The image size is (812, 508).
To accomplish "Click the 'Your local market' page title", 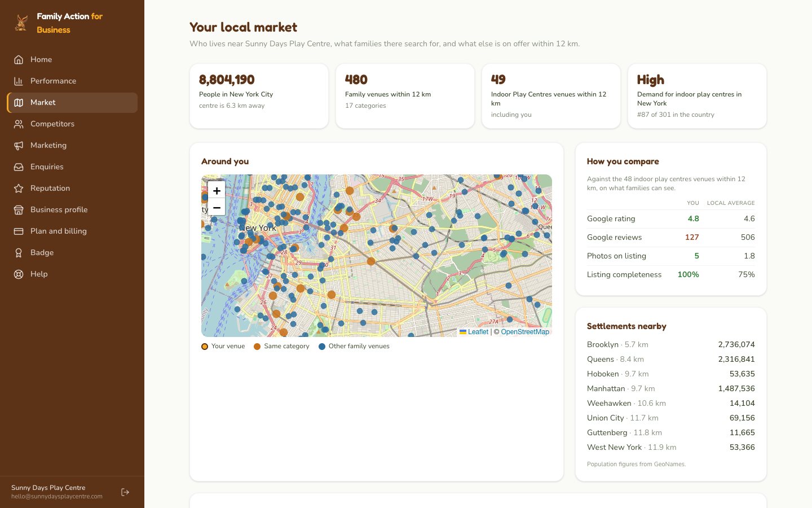I will pos(243,27).
